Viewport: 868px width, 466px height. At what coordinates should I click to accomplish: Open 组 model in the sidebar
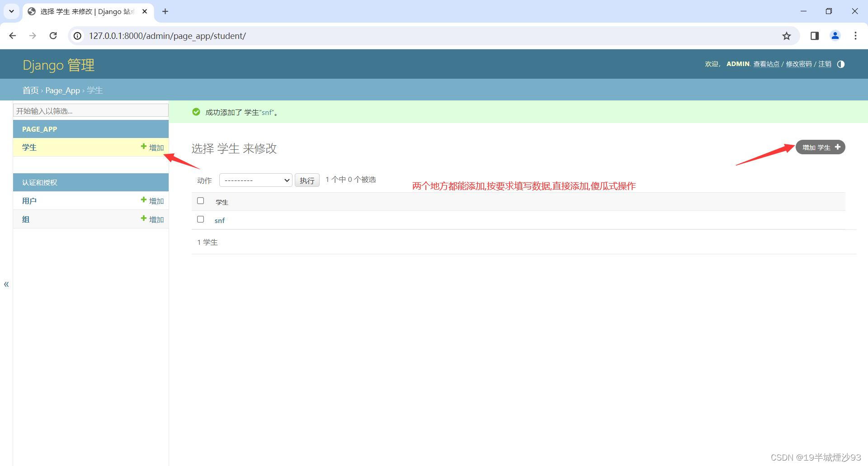pyautogui.click(x=26, y=219)
